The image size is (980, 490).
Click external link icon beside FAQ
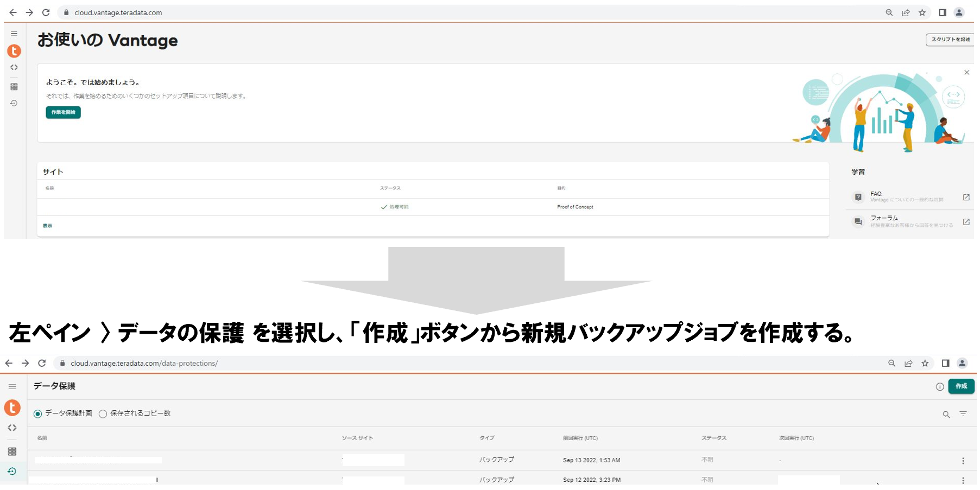tap(966, 198)
